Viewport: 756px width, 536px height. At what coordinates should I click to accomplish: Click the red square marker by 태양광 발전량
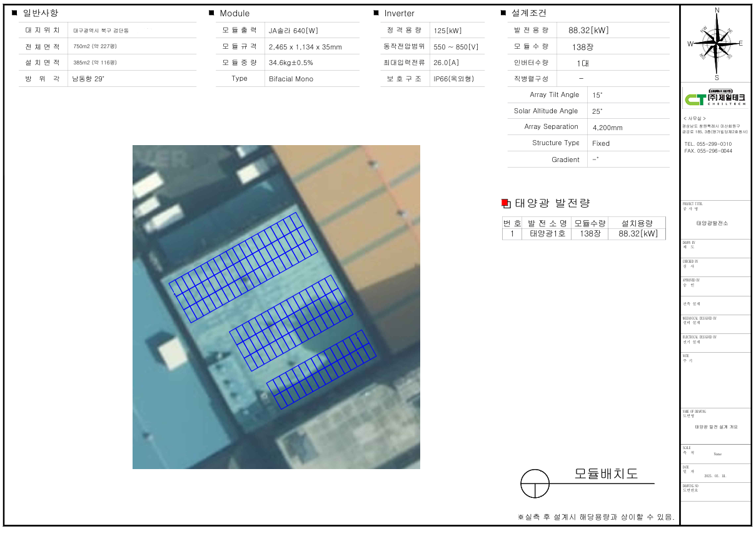(506, 203)
